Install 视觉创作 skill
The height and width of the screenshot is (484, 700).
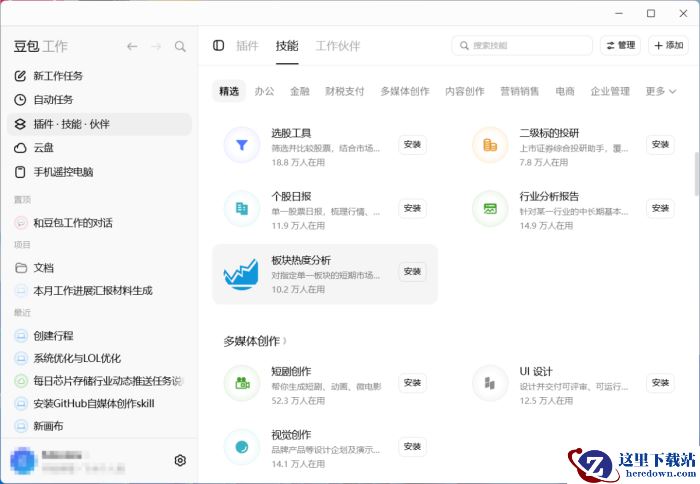[x=412, y=447]
